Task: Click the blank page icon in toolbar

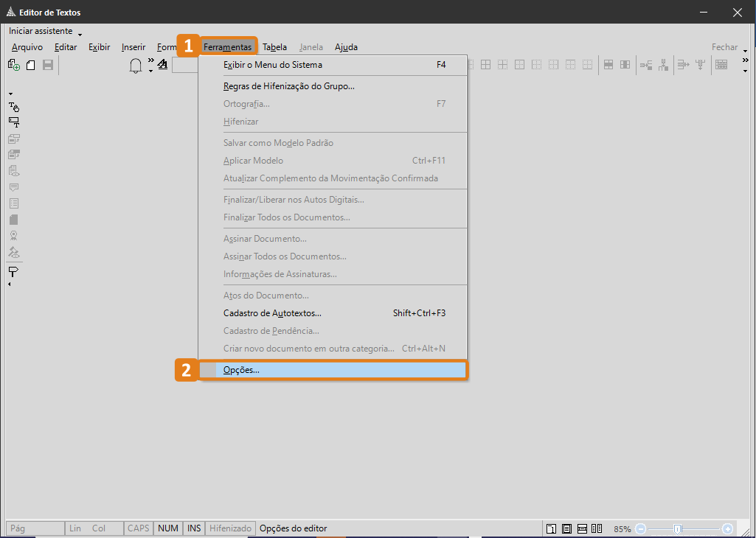Action: click(31, 65)
